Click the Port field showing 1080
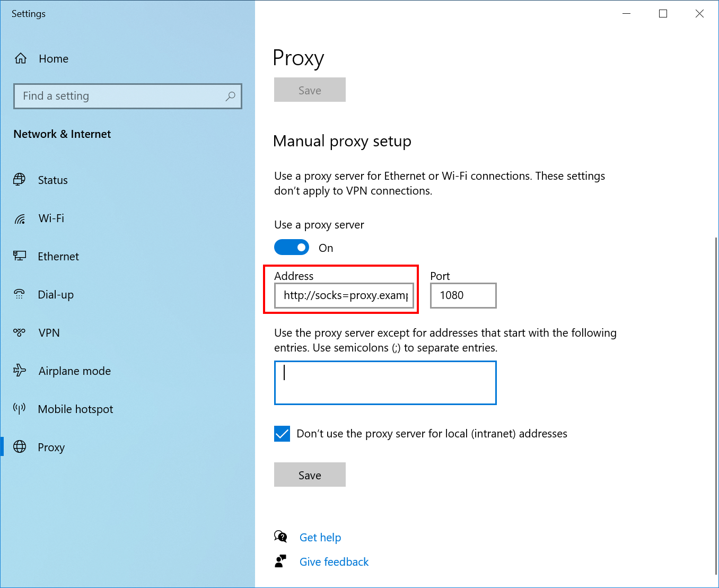This screenshot has width=719, height=588. coord(462,295)
